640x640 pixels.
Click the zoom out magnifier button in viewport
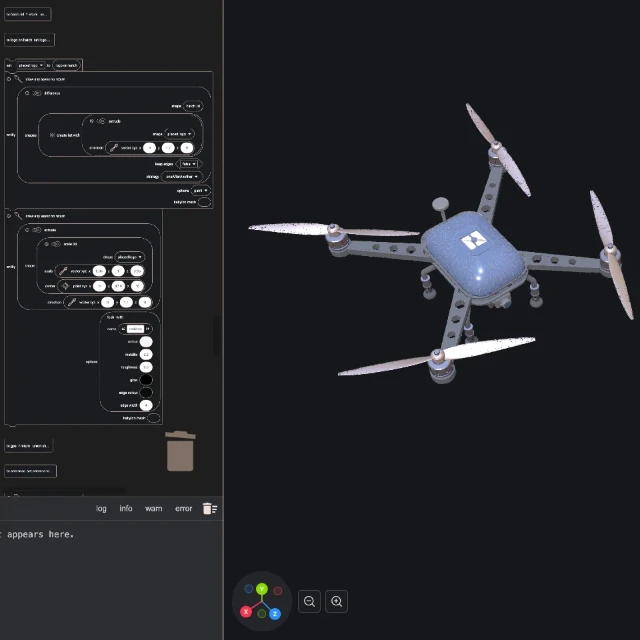tap(309, 601)
